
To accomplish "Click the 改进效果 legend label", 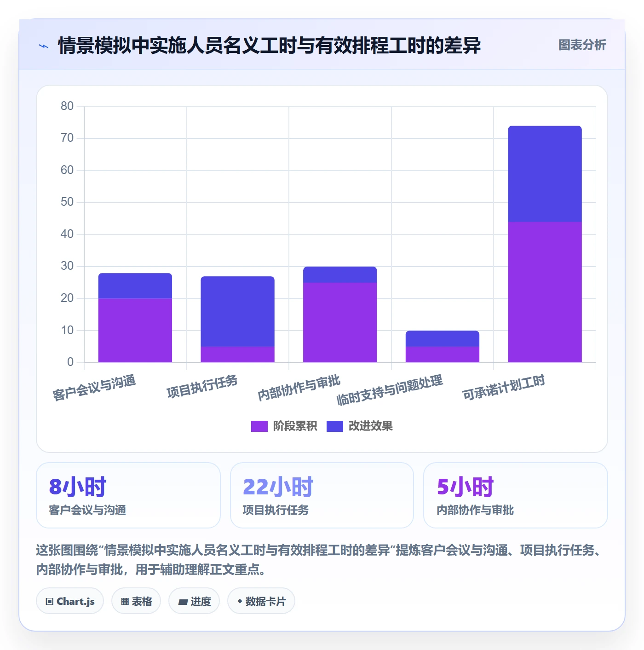I will pyautogui.click(x=370, y=426).
